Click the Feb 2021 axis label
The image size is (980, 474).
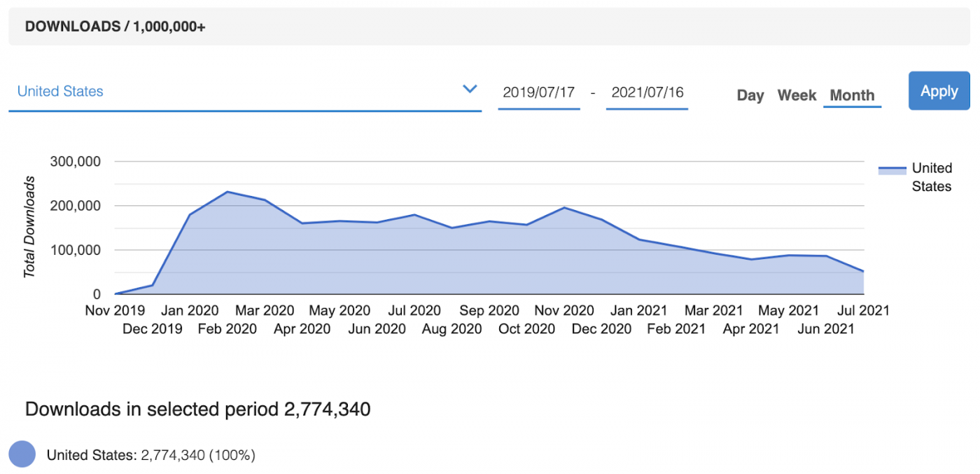tap(676, 328)
